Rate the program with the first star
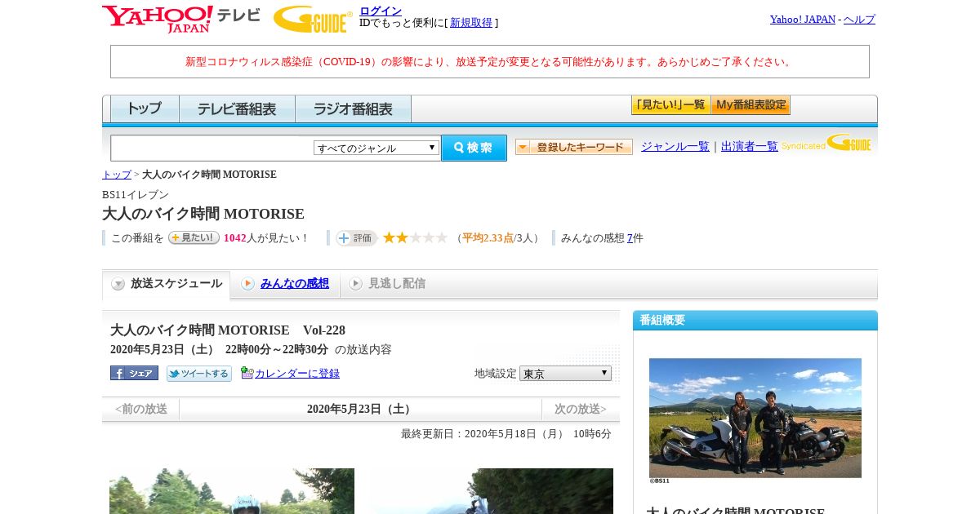The height and width of the screenshot is (514, 980). (x=390, y=237)
